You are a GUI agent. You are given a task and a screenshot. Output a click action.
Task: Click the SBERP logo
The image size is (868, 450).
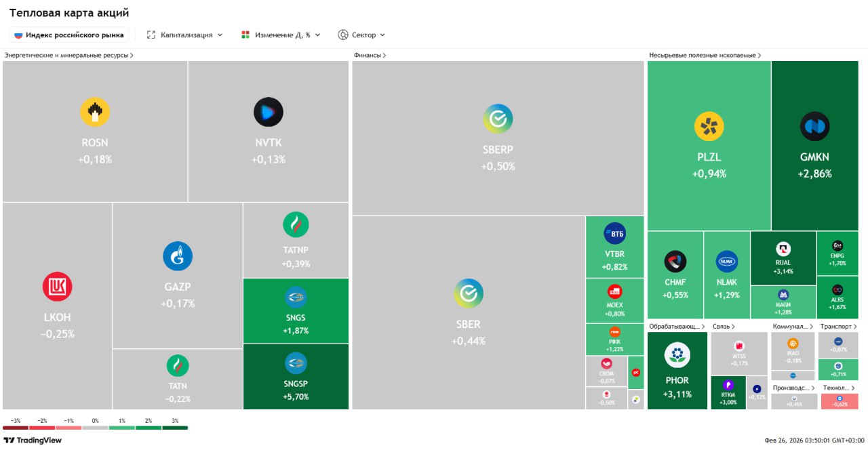tap(498, 119)
